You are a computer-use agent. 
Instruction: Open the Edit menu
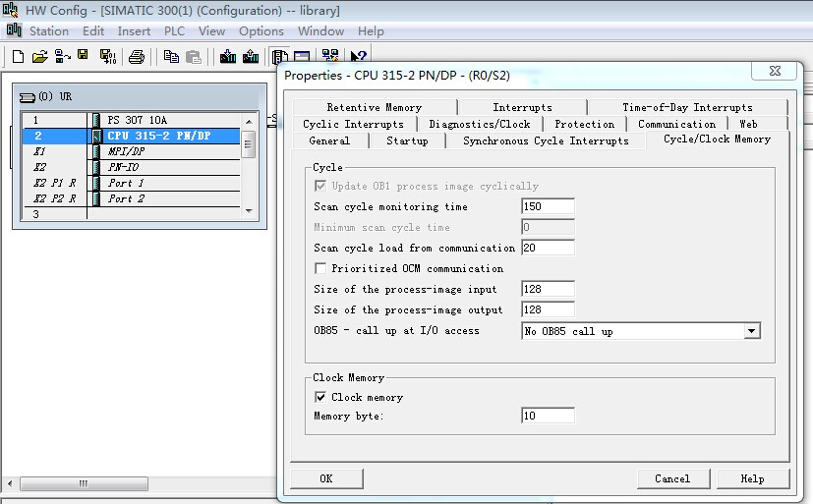tap(93, 31)
